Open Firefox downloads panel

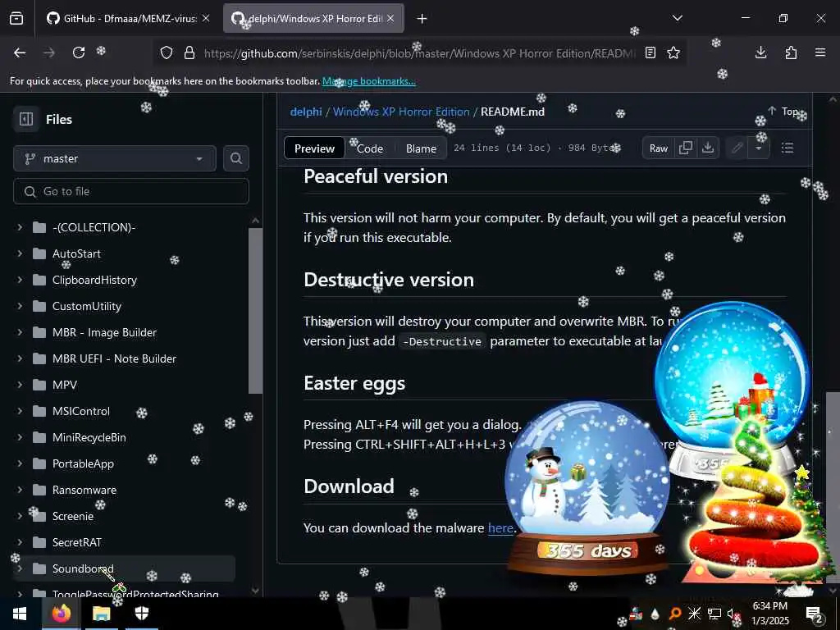[760, 52]
